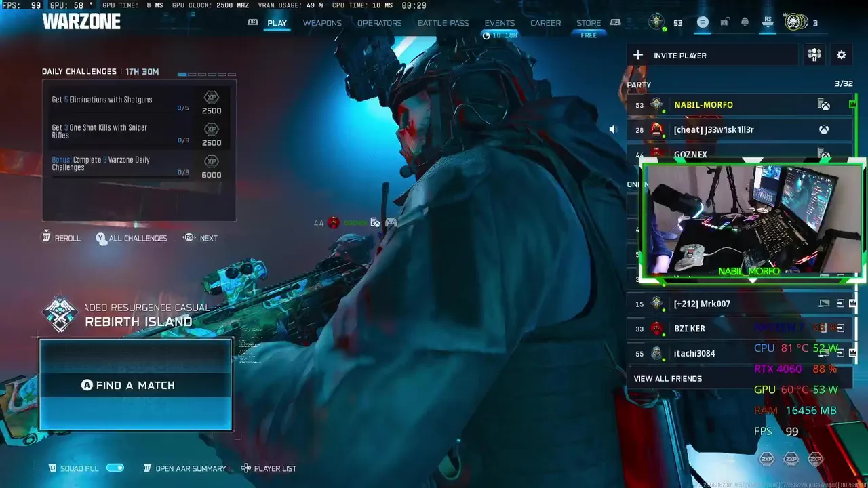The width and height of the screenshot is (868, 488).
Task: Click the events timer 1D 18H
Action: click(x=500, y=35)
